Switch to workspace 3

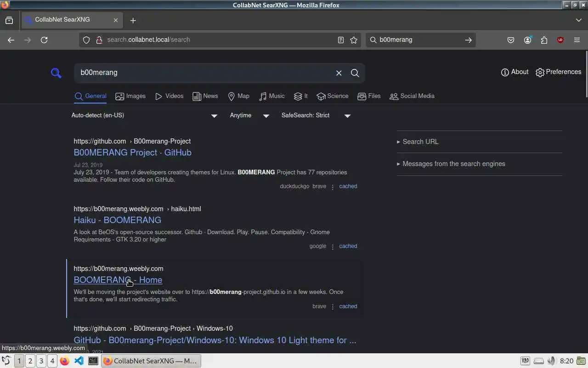tap(41, 361)
